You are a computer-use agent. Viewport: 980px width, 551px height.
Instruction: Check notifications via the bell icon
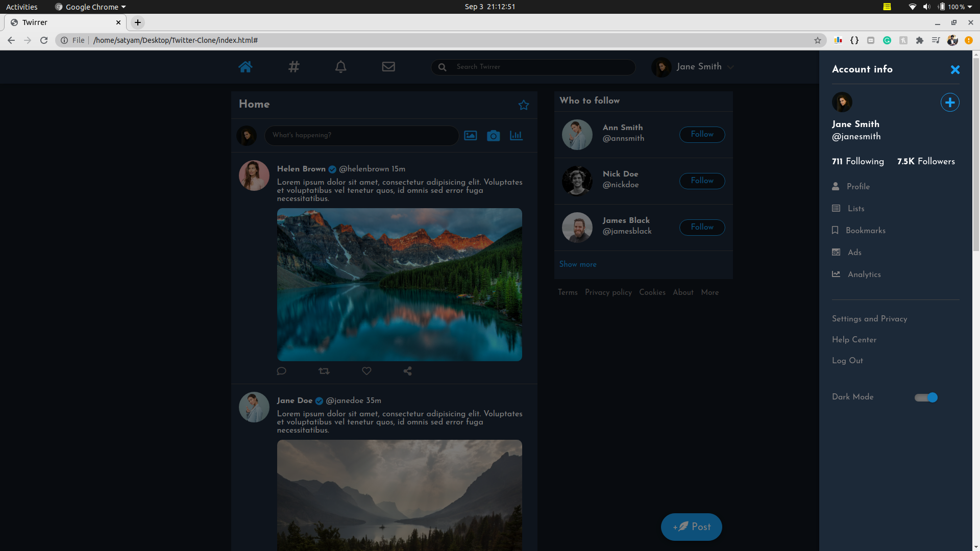point(340,66)
